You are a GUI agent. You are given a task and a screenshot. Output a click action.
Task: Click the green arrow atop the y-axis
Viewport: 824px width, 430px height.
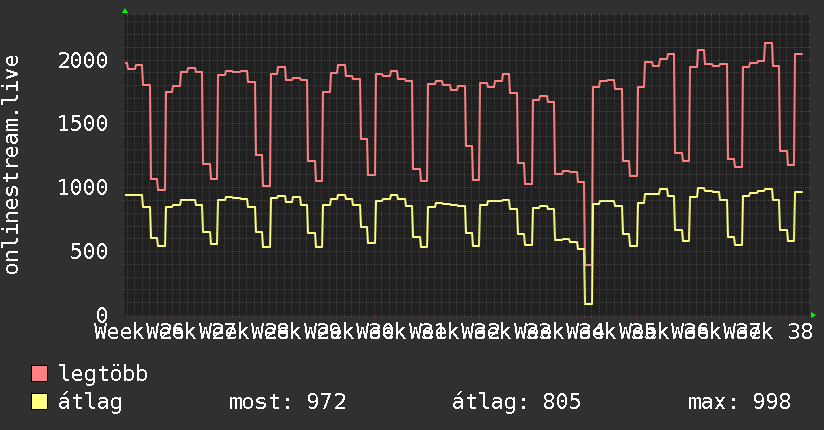125,11
